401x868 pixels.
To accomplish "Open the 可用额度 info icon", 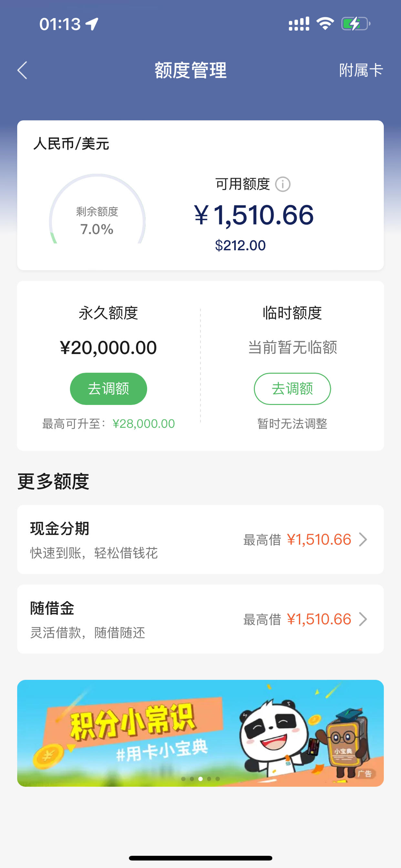I will 283,184.
